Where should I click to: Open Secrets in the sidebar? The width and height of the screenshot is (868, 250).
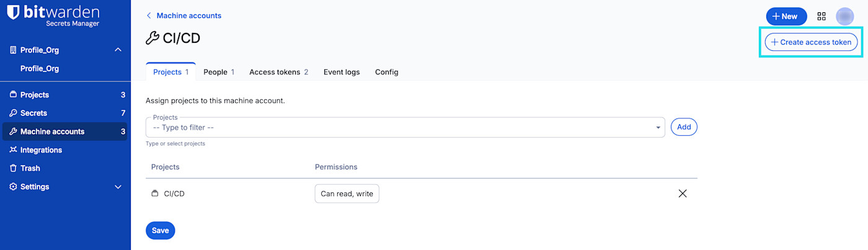(x=33, y=113)
